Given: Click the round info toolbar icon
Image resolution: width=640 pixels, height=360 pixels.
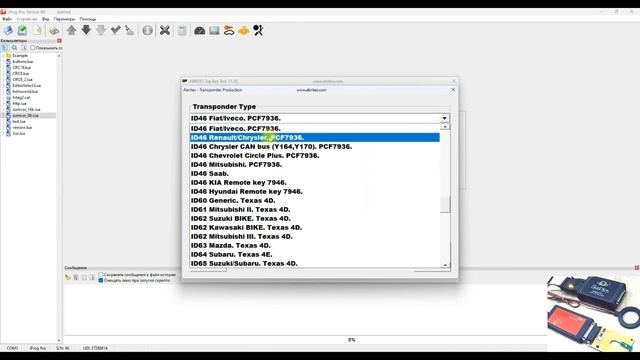Looking at the screenshot, I should click(147, 30).
